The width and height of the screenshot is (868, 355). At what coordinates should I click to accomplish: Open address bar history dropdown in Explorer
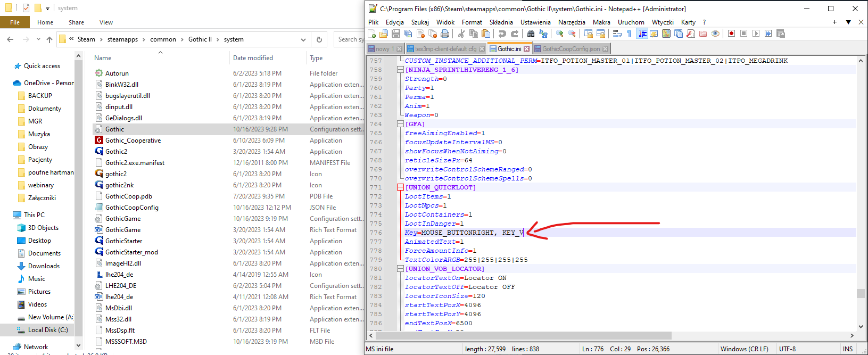[303, 39]
